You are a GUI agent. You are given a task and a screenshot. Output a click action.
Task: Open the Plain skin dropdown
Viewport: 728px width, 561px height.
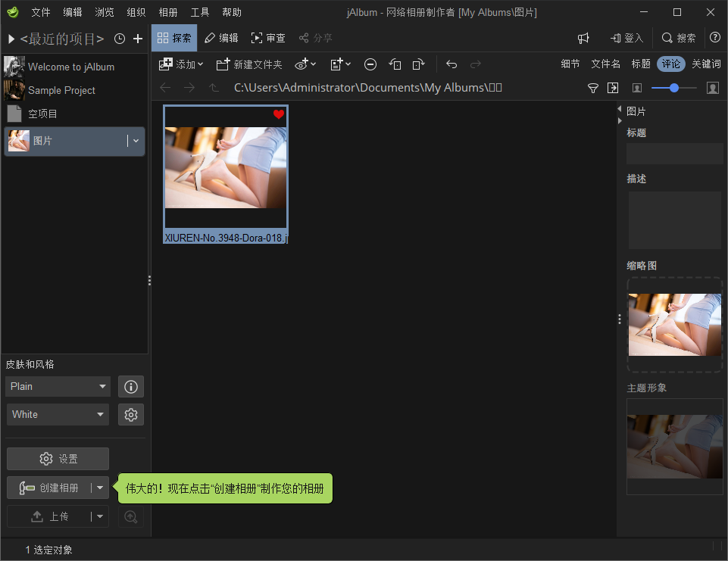(58, 387)
